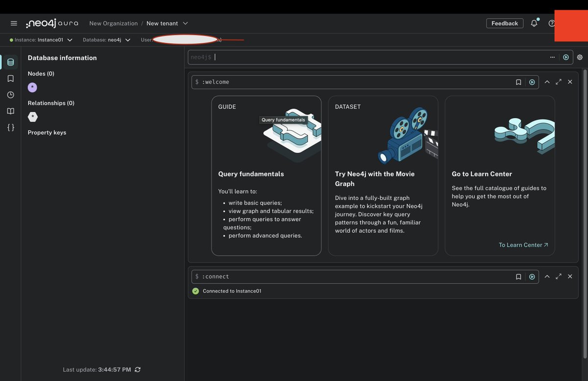Screen dimensions: 588x381
Task: Open query history clock icon
Action: pyautogui.click(x=10, y=95)
